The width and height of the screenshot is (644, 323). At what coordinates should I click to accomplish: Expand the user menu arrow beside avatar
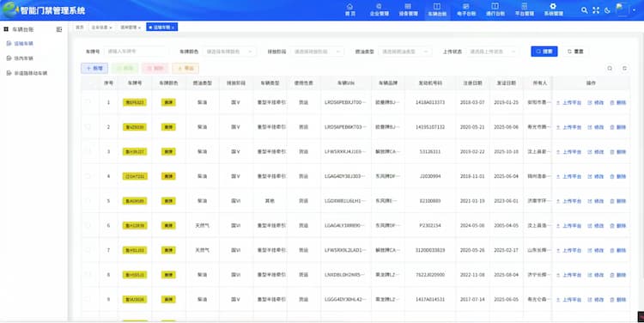(x=635, y=10)
